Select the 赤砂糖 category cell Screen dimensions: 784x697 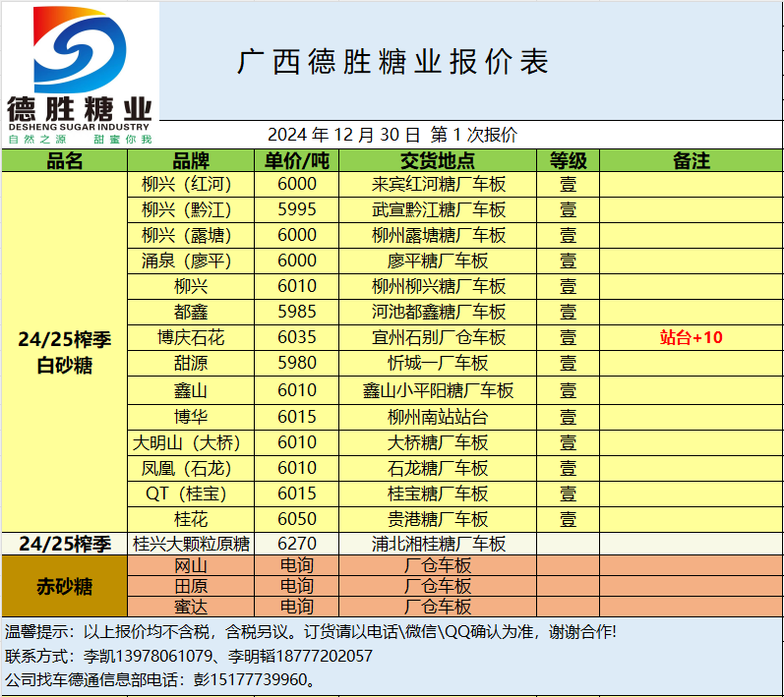(65, 587)
